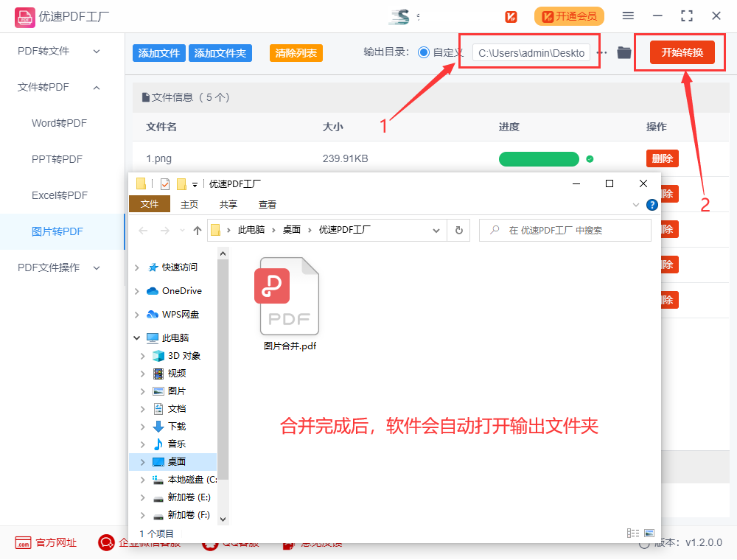
Task: Expand the OneDrive tree node arrow
Action: tap(137, 291)
